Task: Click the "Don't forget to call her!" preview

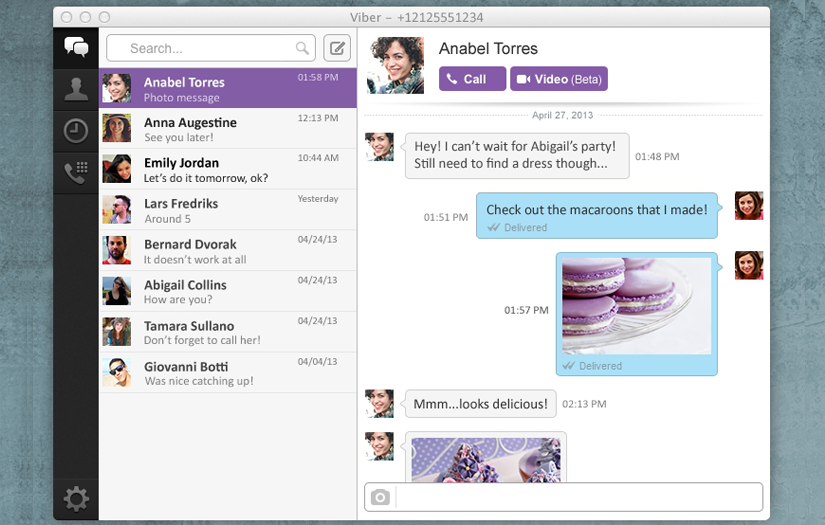Action: (x=203, y=340)
